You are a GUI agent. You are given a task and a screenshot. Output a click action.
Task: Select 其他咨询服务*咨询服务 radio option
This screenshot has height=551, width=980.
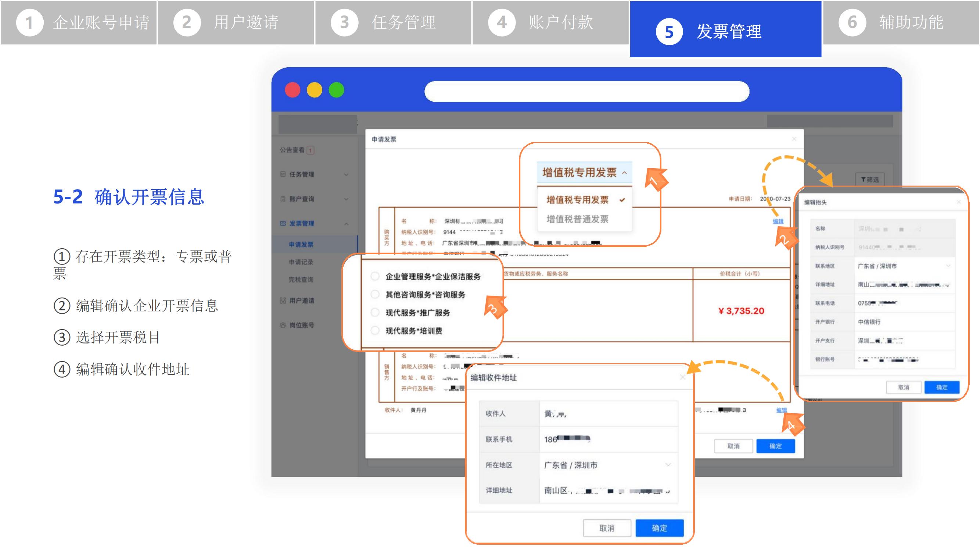click(x=375, y=294)
